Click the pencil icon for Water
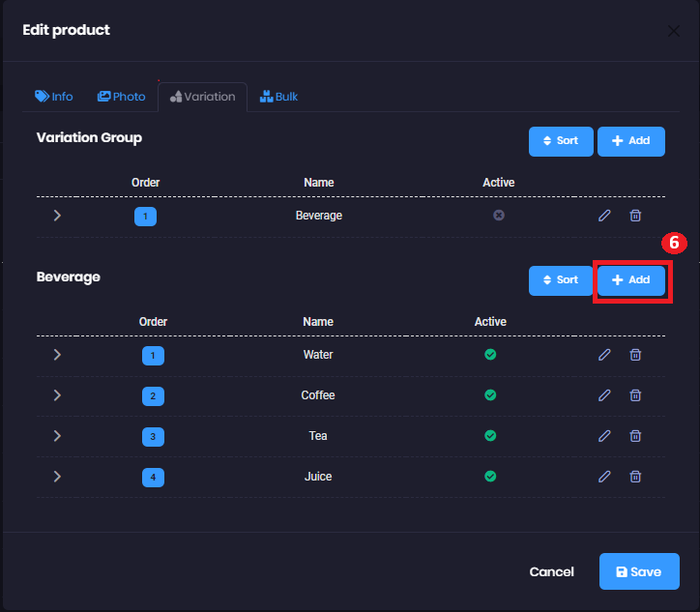Screen dimensions: 700x612 [x=604, y=355]
